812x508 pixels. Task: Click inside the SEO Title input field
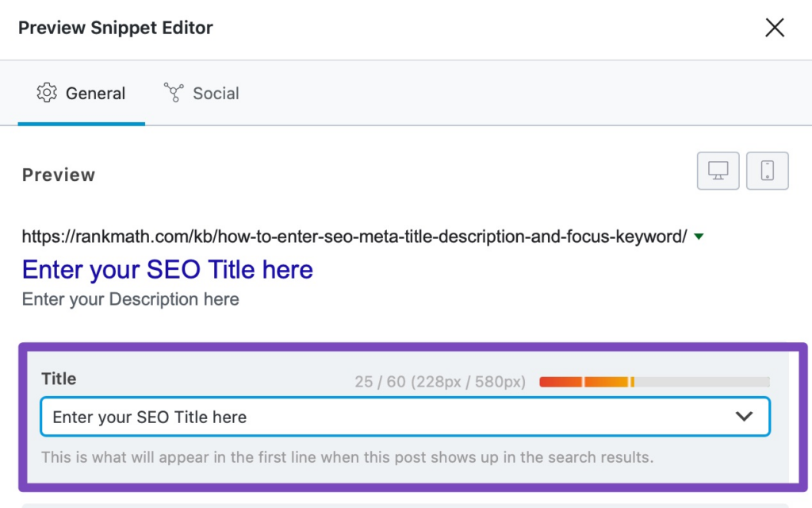tap(317, 416)
